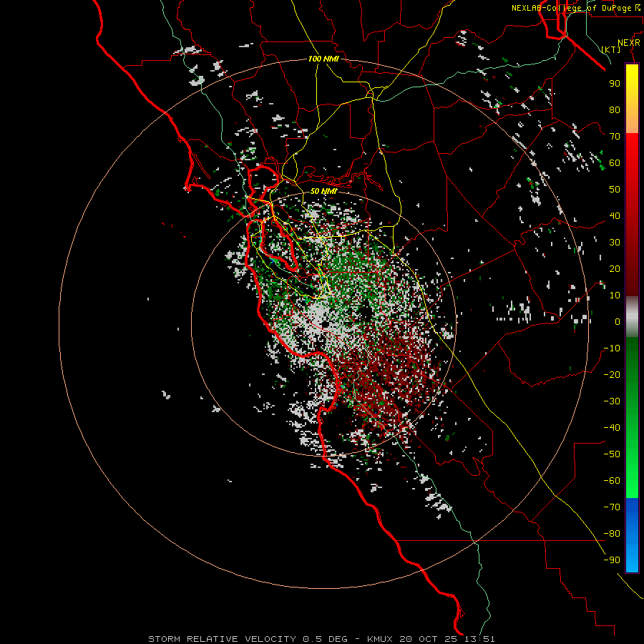Image resolution: width=644 pixels, height=644 pixels.
Task: Click the 50 NMI range ring label
Action: tap(323, 191)
